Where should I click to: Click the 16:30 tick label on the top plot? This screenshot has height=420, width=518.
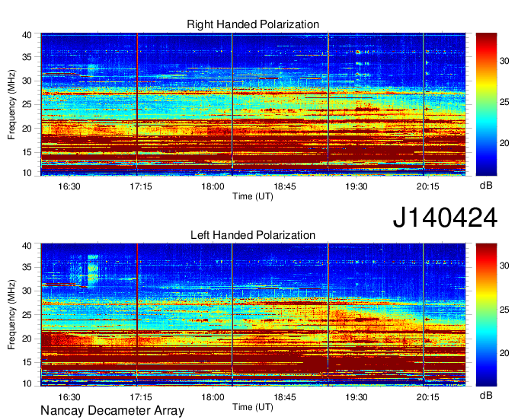point(69,186)
